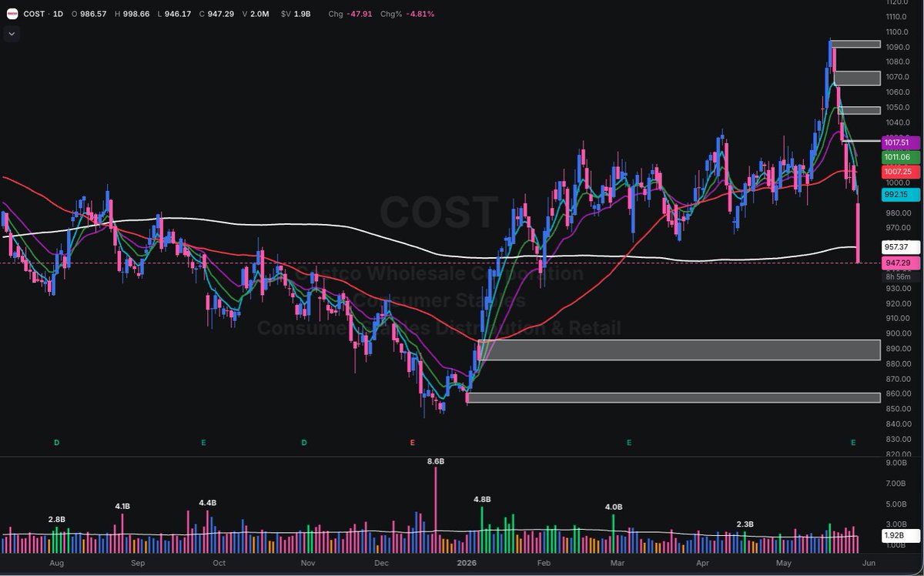Viewport: 924px width, 576px height.
Task: Click the 4.0B volume label
Action: (x=614, y=507)
